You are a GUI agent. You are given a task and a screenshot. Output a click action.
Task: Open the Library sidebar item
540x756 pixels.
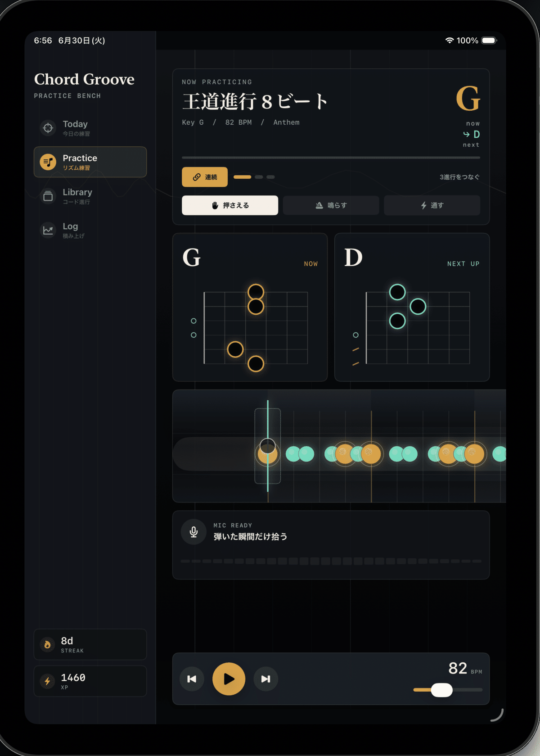point(90,196)
